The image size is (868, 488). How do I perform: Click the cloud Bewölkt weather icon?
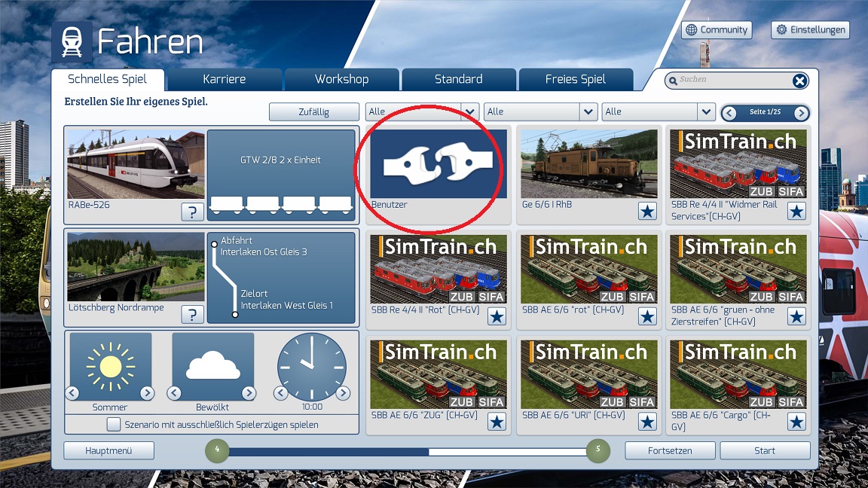[x=213, y=365]
